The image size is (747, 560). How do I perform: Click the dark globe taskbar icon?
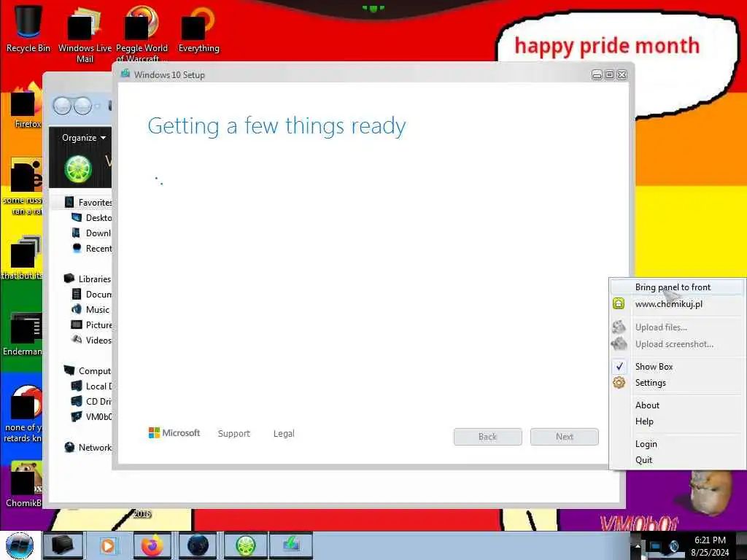point(198,545)
